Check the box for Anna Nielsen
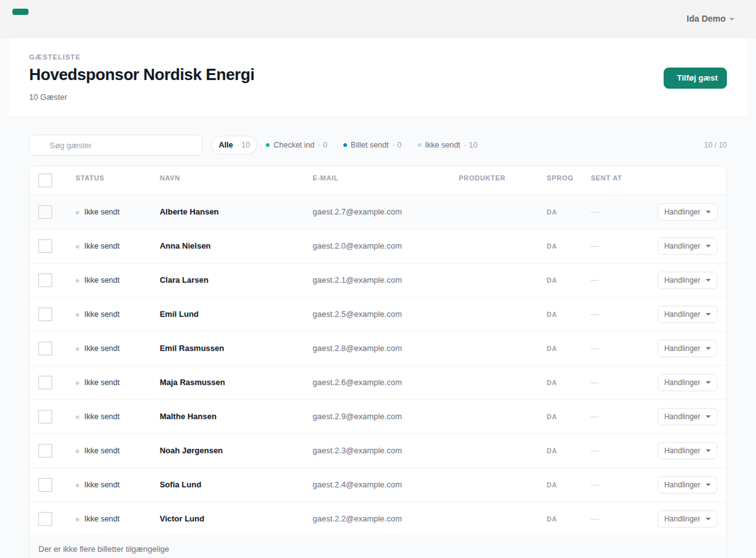The width and height of the screenshot is (756, 558). pyautogui.click(x=45, y=246)
